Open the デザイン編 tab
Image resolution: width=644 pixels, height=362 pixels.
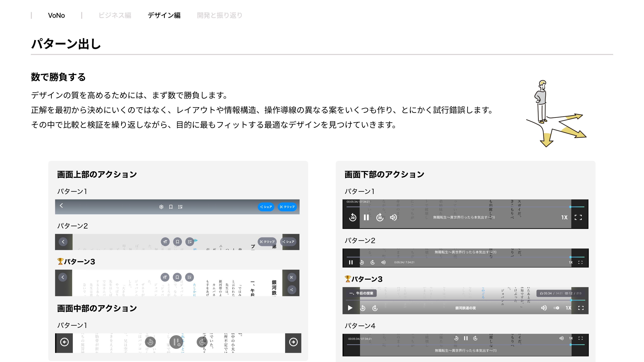(164, 15)
